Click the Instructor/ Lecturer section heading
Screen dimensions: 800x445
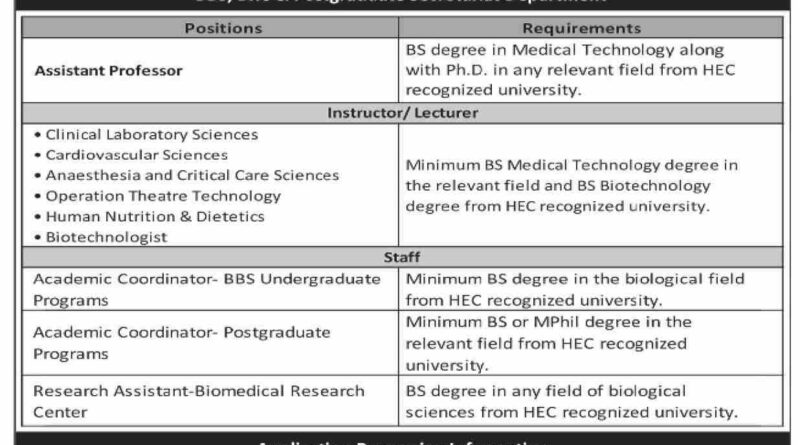[x=402, y=113]
